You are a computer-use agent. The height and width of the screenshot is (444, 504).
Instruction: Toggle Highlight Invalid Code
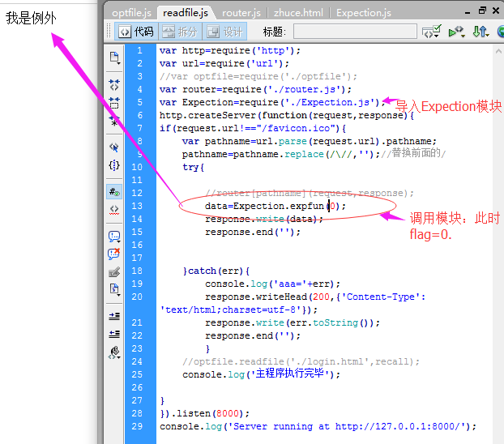114,209
